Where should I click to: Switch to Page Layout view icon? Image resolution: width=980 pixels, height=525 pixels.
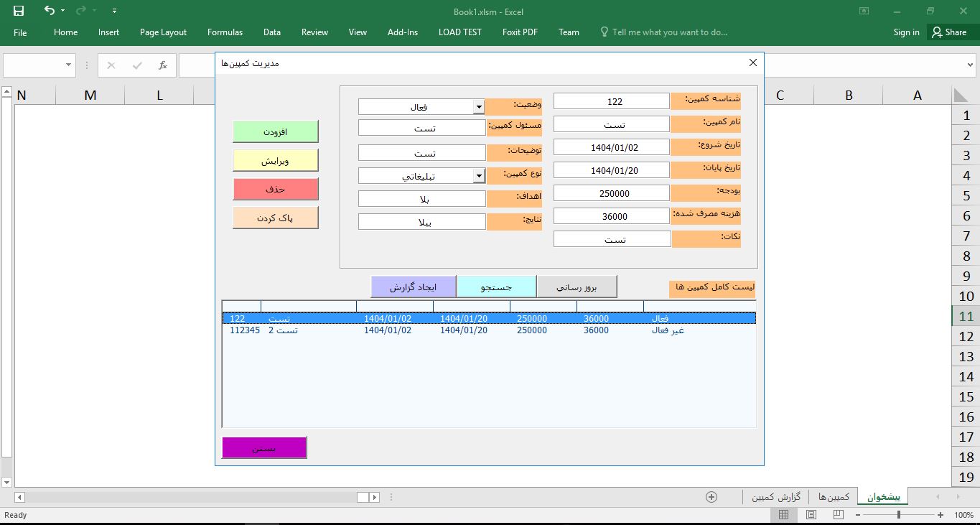click(x=811, y=515)
